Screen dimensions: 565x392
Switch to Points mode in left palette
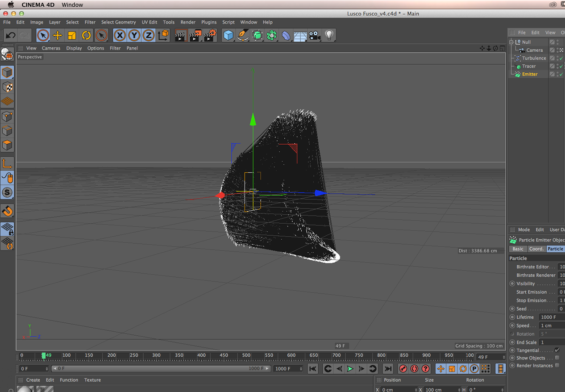tap(7, 116)
